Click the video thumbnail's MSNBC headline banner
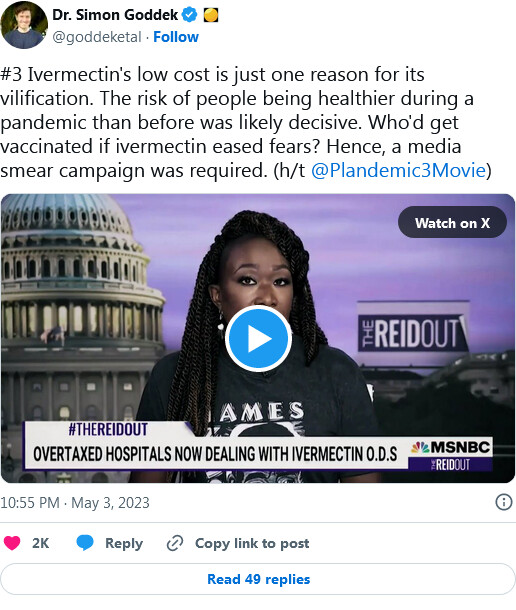 click(x=259, y=445)
